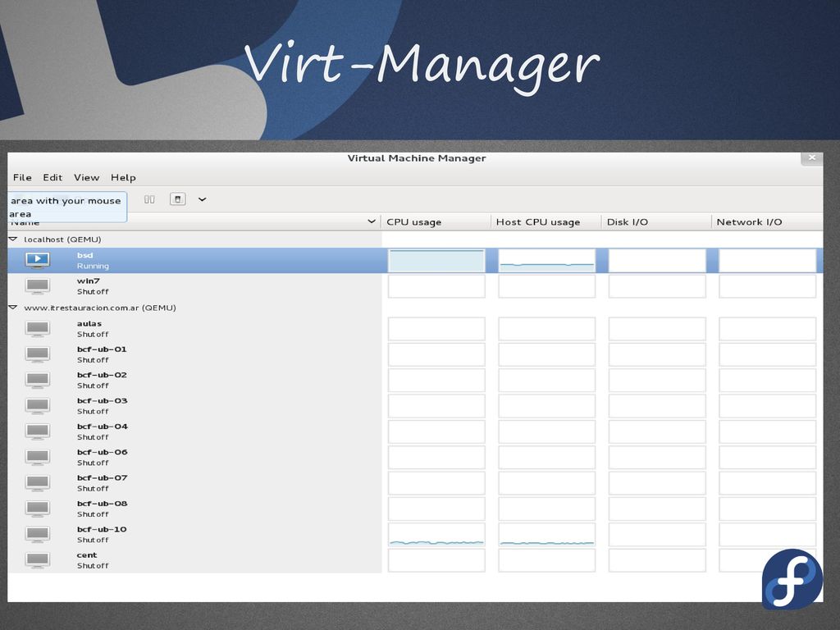
Task: Select the bcf-ub-03 machine name
Action: (x=102, y=400)
